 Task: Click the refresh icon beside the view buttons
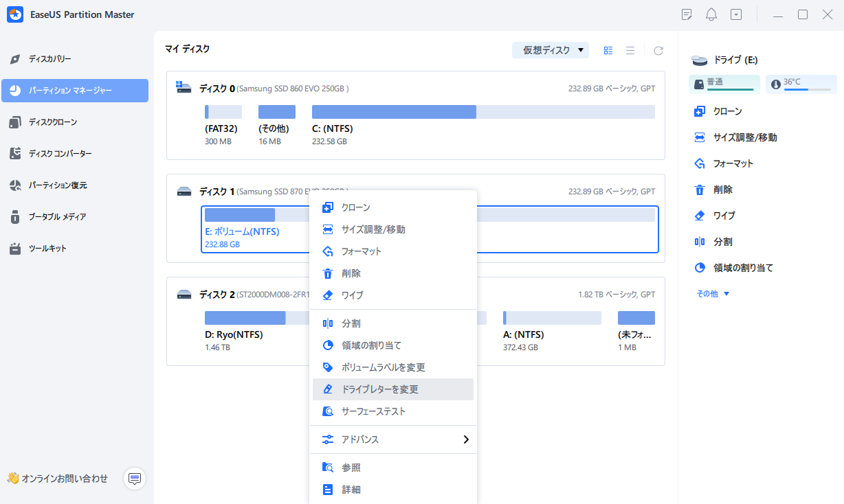658,50
